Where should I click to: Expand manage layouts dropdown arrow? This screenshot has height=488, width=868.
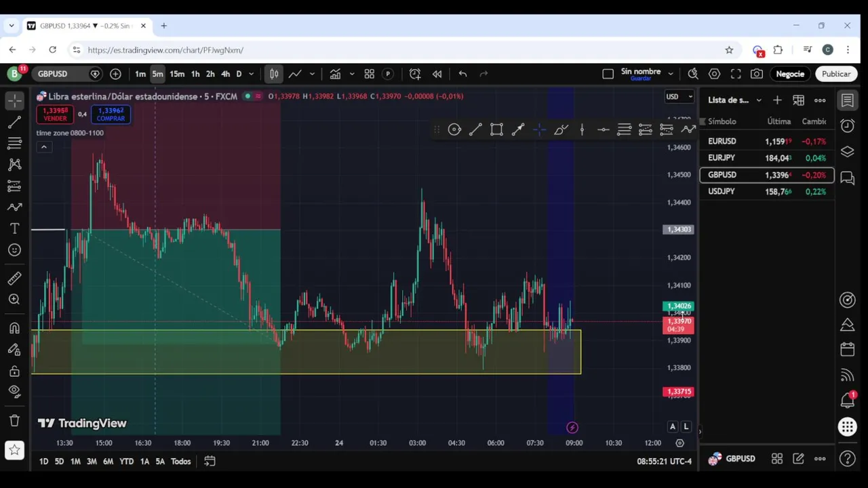671,74
